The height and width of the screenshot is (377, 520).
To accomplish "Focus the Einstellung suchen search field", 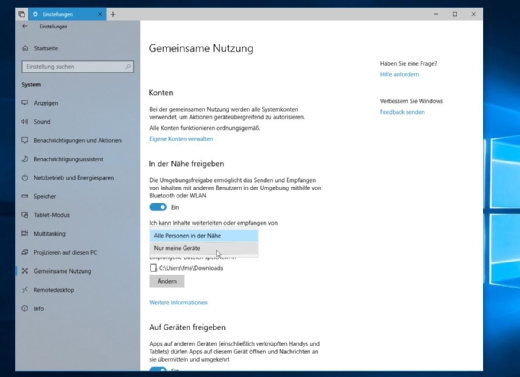I will [x=78, y=67].
